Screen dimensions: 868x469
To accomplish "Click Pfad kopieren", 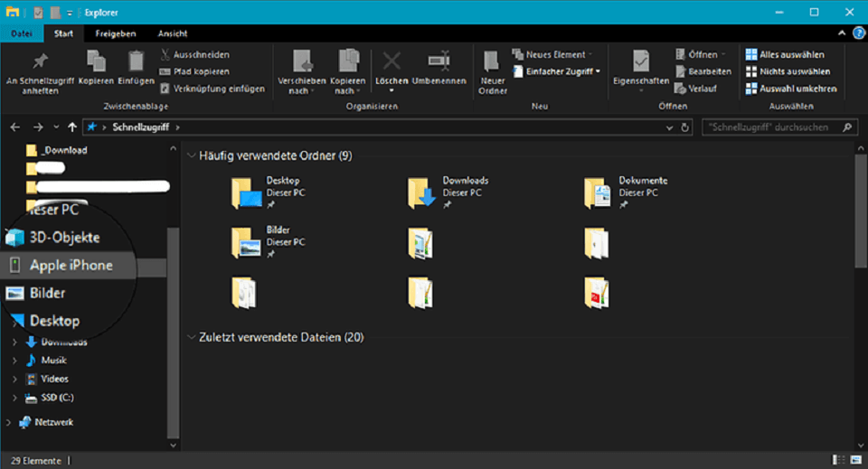I will (x=197, y=71).
